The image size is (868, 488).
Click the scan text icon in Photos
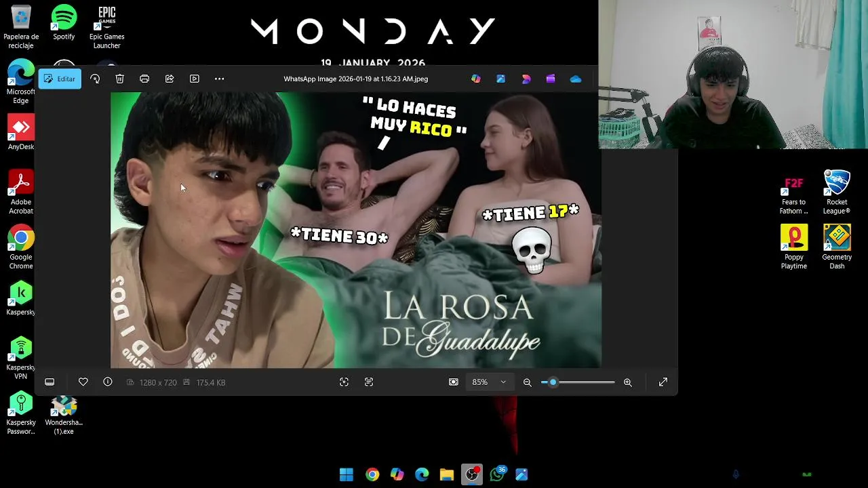click(369, 382)
